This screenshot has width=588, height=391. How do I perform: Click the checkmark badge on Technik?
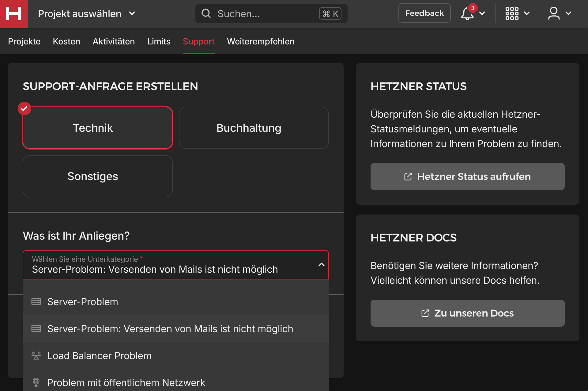click(x=24, y=108)
